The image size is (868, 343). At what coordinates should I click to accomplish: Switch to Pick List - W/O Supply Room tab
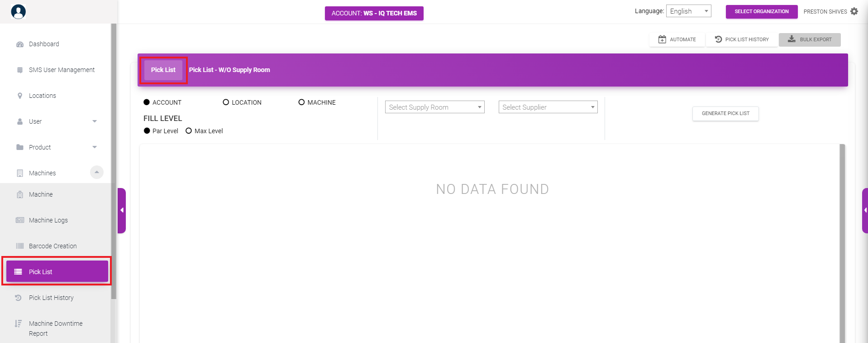[x=229, y=70]
